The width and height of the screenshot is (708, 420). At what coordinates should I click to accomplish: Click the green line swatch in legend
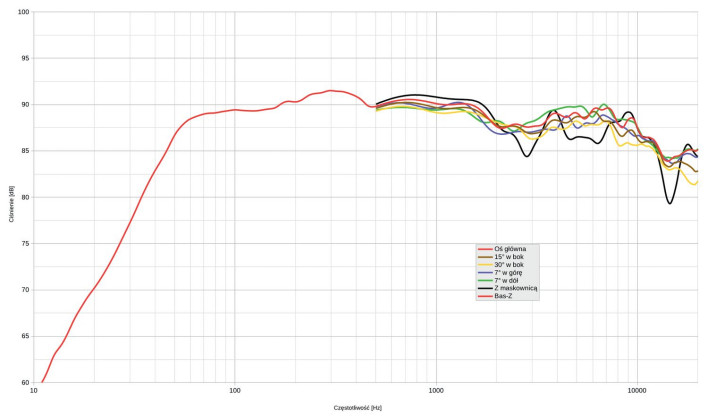[x=485, y=280]
